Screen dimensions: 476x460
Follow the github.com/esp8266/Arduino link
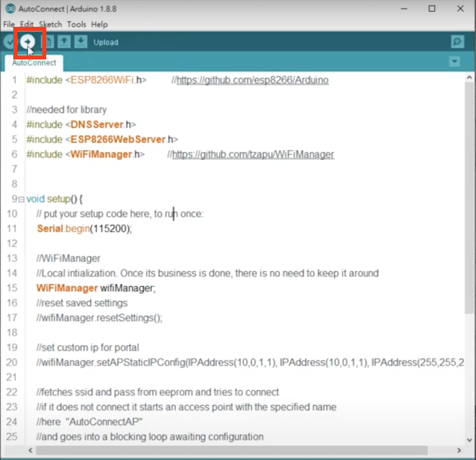click(252, 80)
